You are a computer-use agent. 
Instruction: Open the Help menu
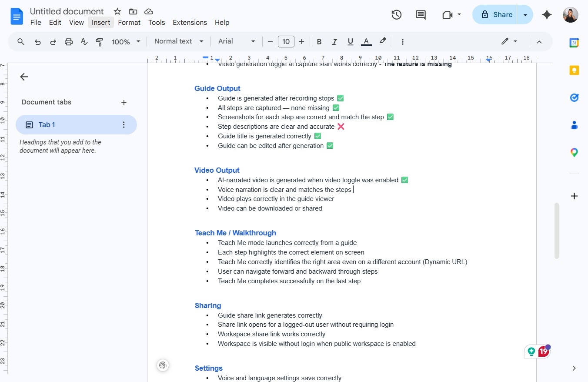click(222, 23)
